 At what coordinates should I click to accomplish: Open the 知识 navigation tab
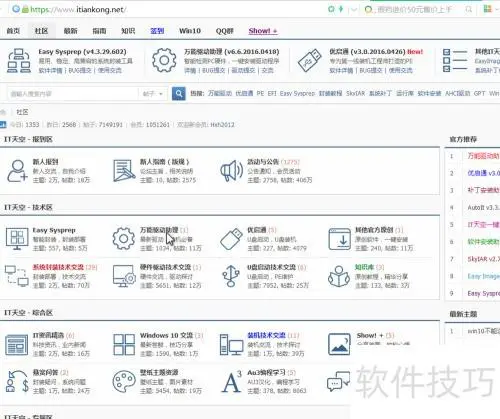128,31
